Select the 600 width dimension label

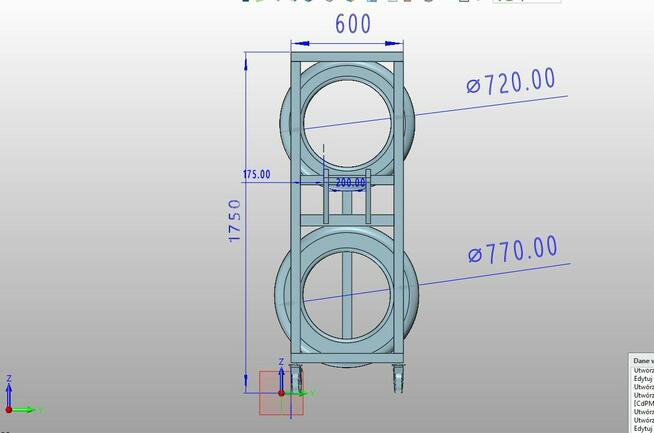[x=352, y=24]
